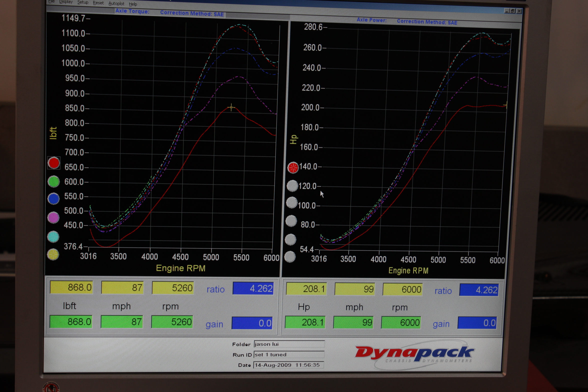
Task: Click the yellow 6000 rpm value box
Action: click(x=403, y=289)
